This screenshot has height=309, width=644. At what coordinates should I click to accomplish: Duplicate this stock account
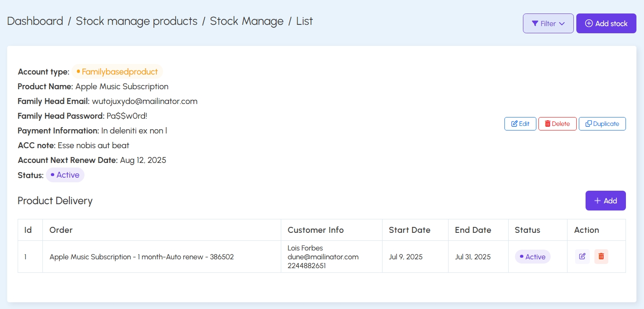(602, 124)
